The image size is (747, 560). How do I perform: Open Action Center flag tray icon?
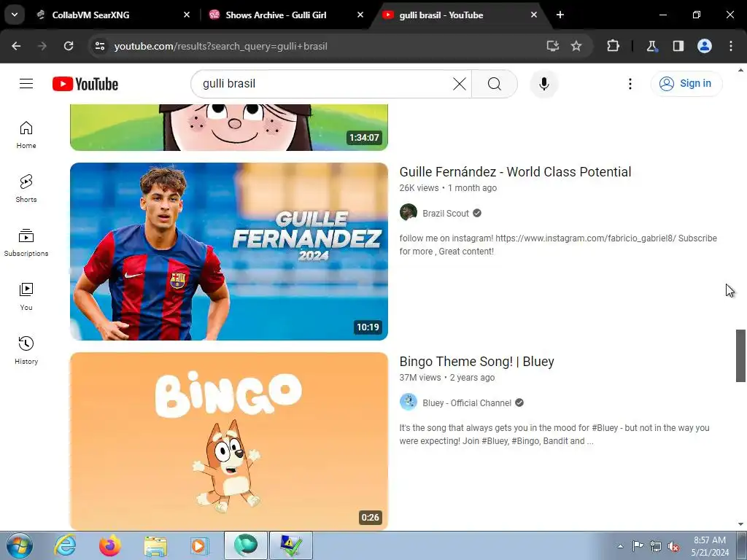coord(638,545)
